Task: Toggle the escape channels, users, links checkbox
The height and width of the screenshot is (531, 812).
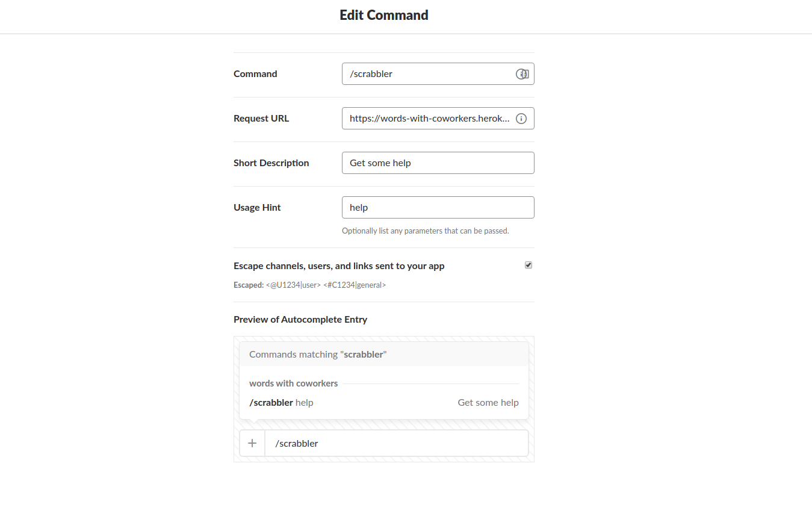Action: coord(528,265)
